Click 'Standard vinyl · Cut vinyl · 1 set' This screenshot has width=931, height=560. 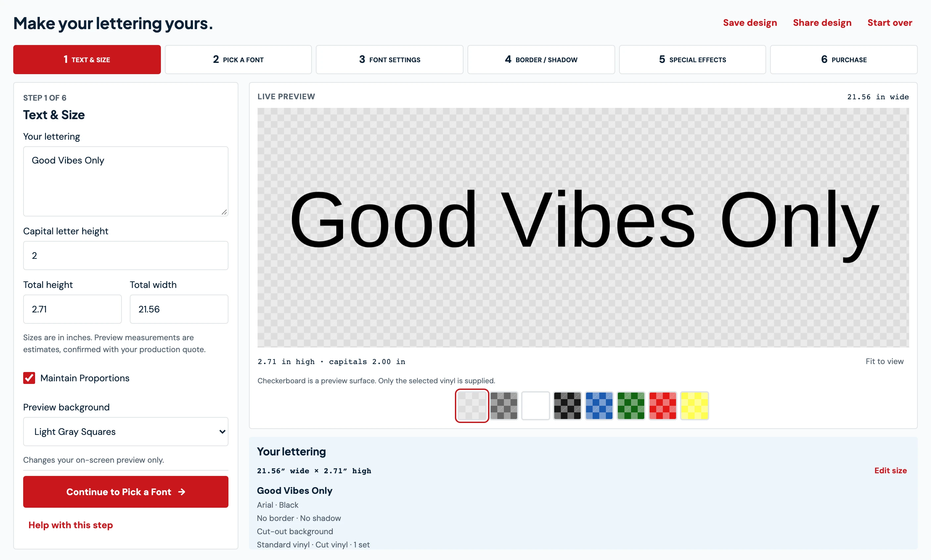tap(313, 544)
